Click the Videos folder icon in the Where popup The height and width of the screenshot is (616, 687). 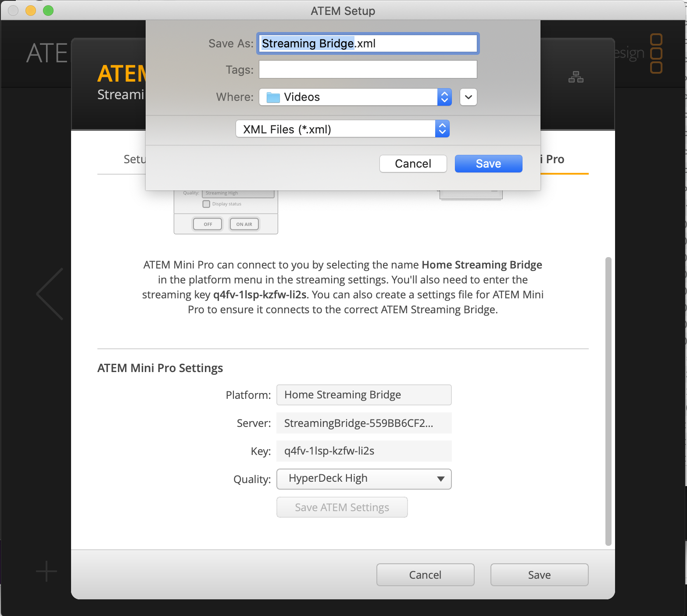(x=273, y=97)
